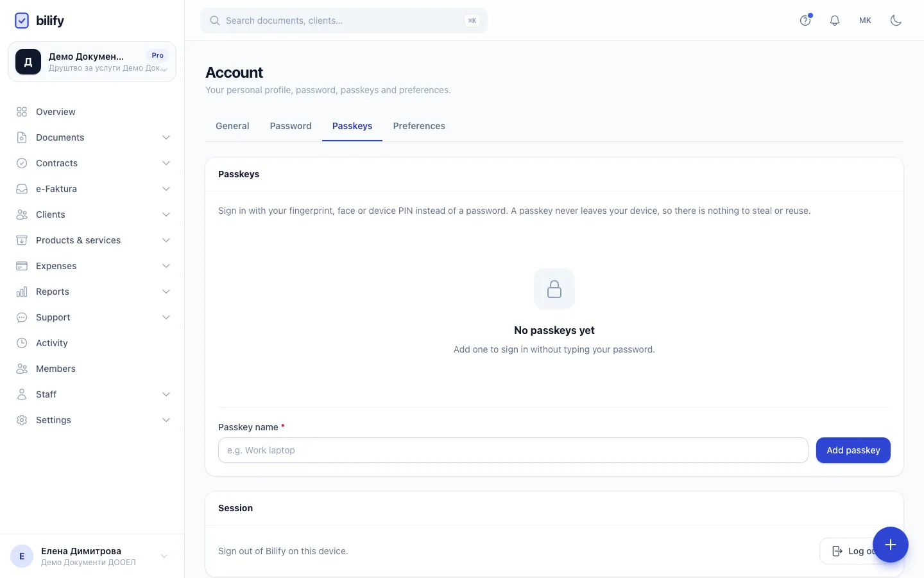924x578 pixels.
Task: Click the Reports bar chart icon
Action: tap(22, 292)
